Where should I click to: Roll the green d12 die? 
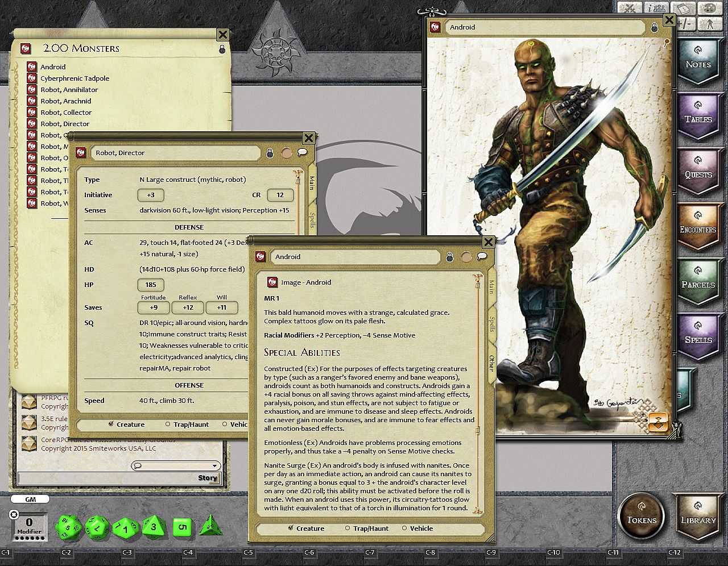(97, 527)
